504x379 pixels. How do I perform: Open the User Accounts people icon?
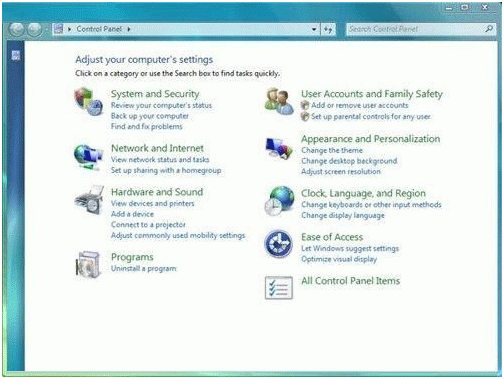279,101
